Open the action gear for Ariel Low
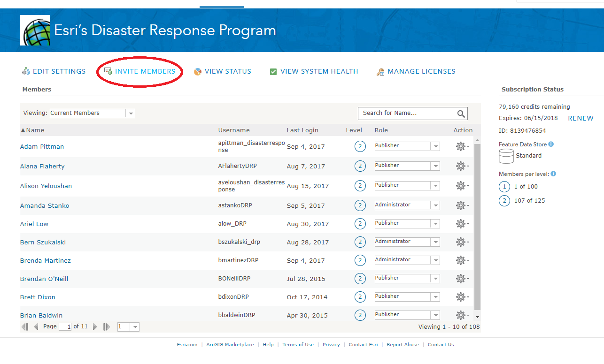 point(462,224)
